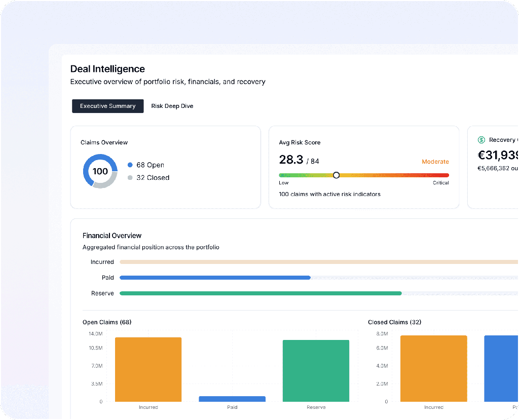This screenshot has height=420, width=519.
Task: Click the 8.0M axis label
Action: 382,333
